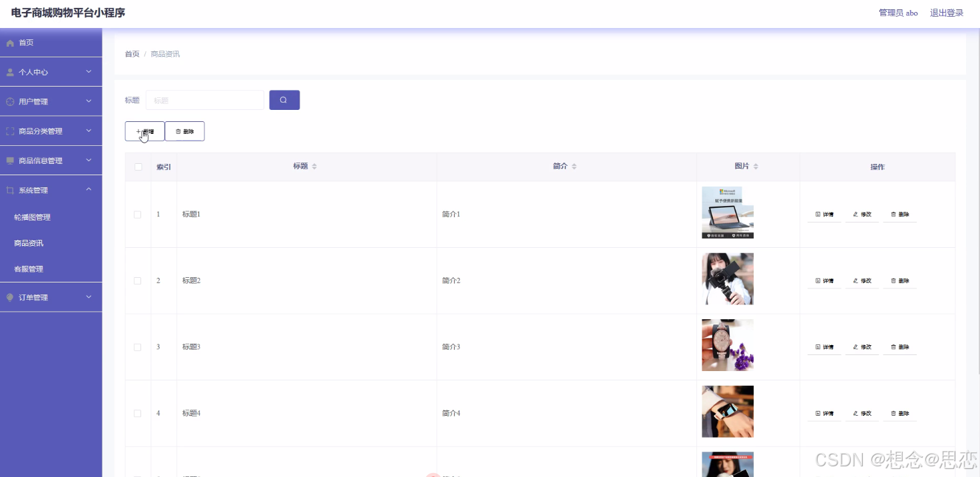The image size is (980, 477).
Task: Expand the 个人中心 menu chevron
Action: coord(89,71)
